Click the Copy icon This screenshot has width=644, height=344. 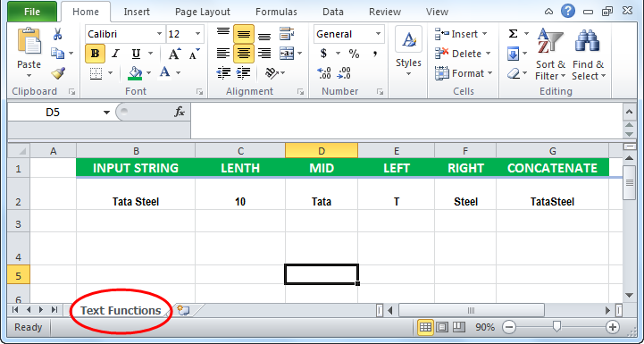coord(57,54)
